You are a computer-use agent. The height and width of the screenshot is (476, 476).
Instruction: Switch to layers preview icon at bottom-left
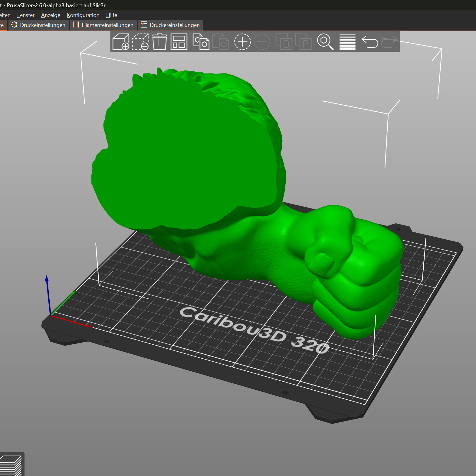point(11,465)
